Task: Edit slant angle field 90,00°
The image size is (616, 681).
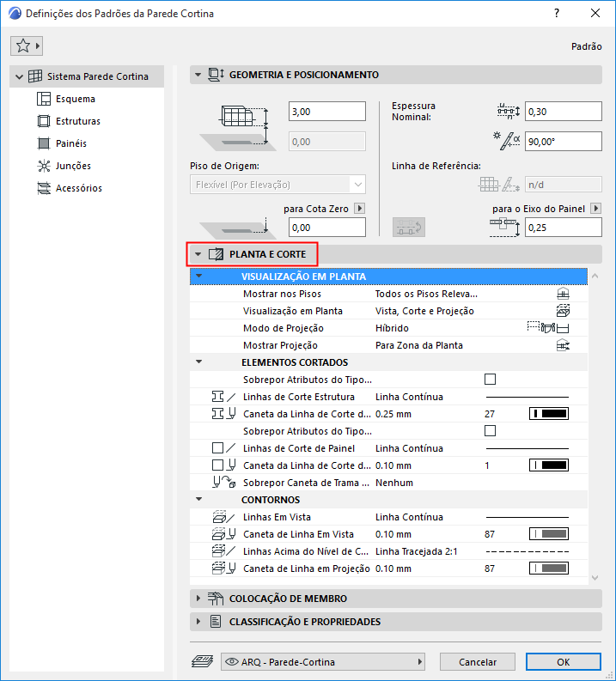Action: click(564, 142)
